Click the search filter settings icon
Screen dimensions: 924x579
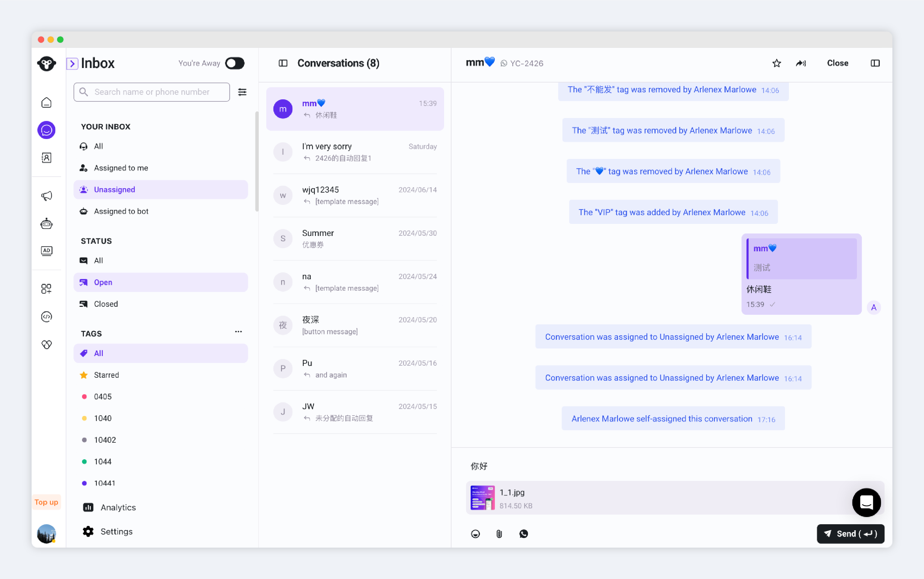click(x=242, y=92)
